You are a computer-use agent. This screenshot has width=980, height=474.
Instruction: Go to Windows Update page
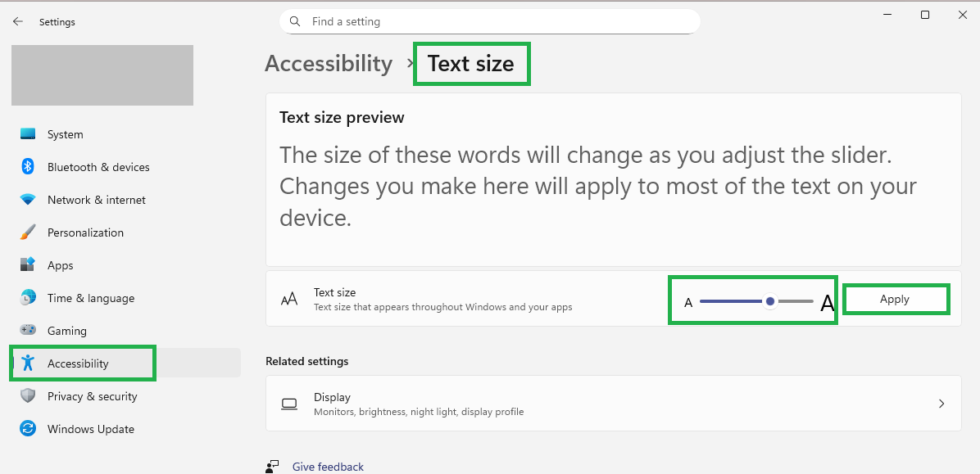click(x=125, y=428)
